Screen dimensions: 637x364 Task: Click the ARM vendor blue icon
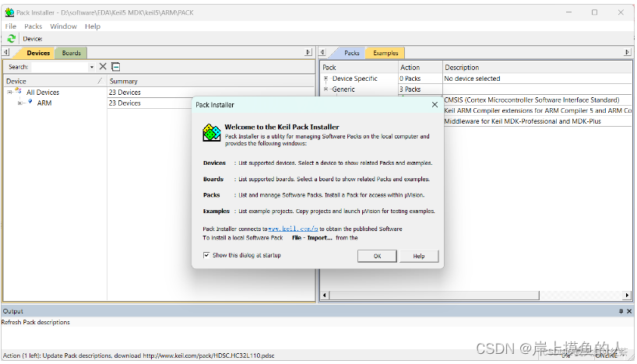click(30, 102)
